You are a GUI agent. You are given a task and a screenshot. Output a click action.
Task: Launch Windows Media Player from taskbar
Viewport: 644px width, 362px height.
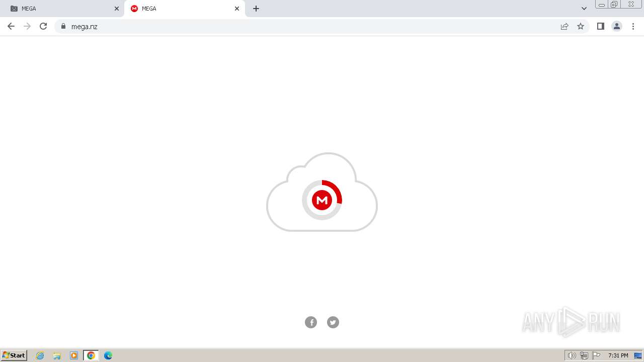coord(74,355)
